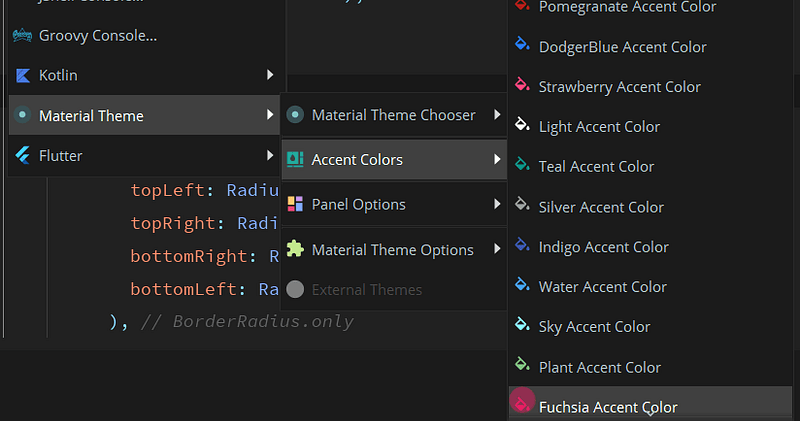This screenshot has height=421, width=800.
Task: Choose Fuchsia Accent Color
Action: coord(650,404)
